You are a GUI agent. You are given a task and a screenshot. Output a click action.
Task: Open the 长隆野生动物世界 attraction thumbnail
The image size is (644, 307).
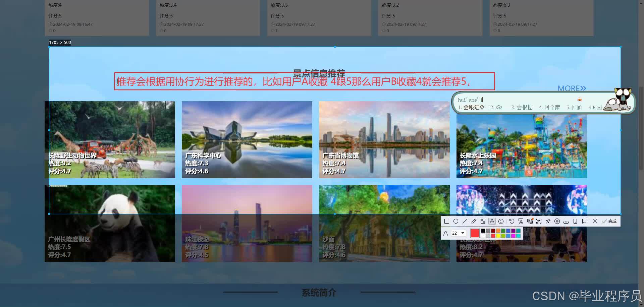click(111, 139)
